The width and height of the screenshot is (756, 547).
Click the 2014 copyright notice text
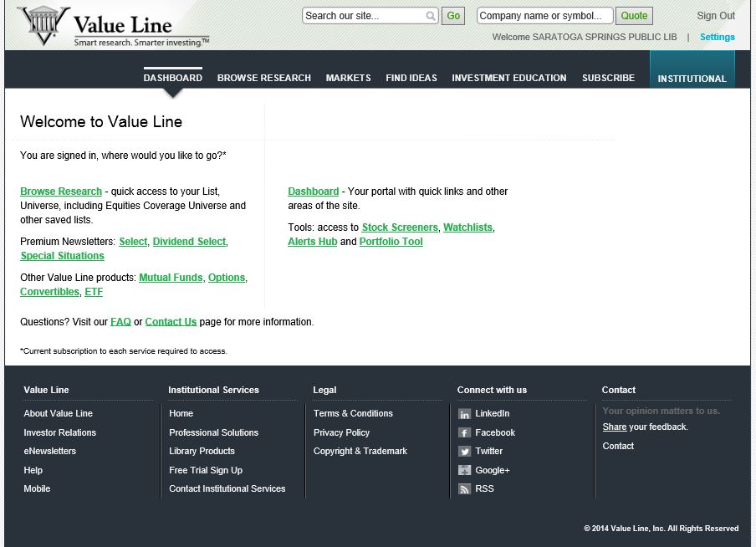point(661,529)
